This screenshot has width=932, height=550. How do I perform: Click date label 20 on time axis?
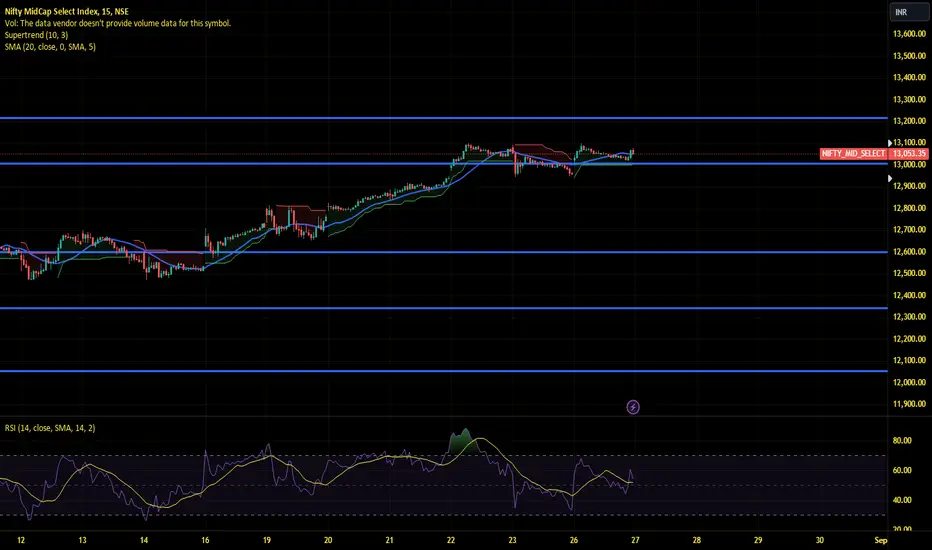[328, 540]
